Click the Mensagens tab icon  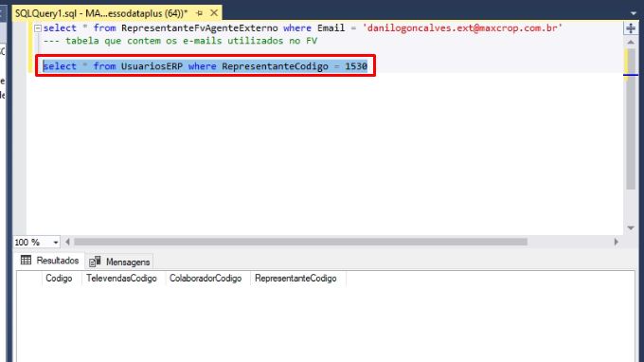coord(95,262)
